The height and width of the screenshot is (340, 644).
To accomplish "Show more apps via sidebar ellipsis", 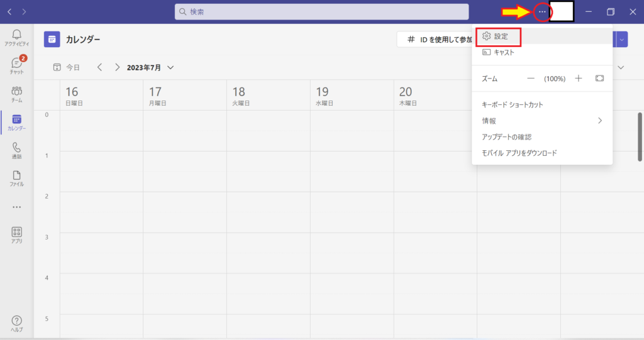I will [x=16, y=207].
